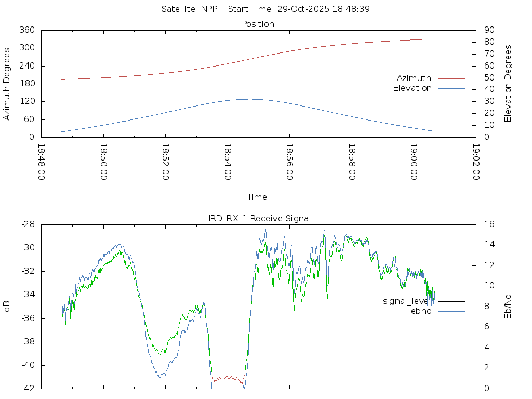Screen dimensions: 532x399
Task: Click the signal_level legend black line sample
Action: 451,301
